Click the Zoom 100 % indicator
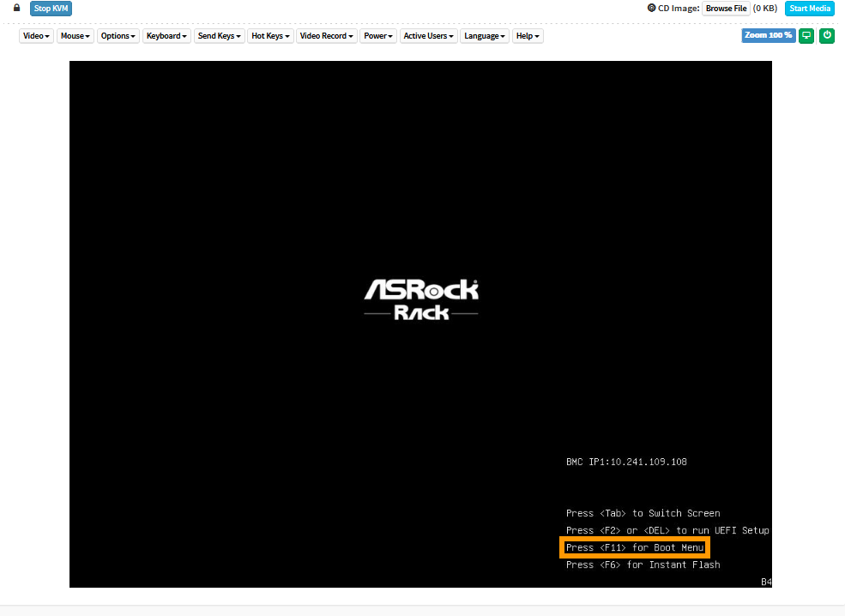845x616 pixels. tap(769, 35)
